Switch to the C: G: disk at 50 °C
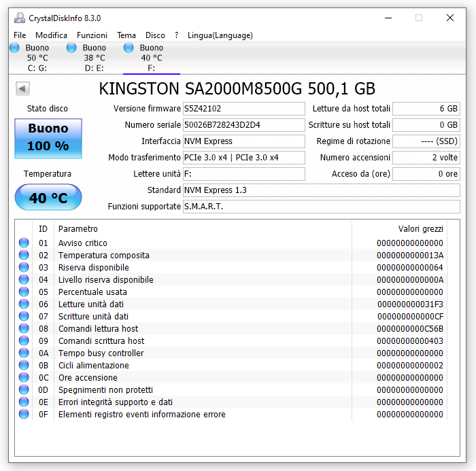 pyautogui.click(x=37, y=58)
